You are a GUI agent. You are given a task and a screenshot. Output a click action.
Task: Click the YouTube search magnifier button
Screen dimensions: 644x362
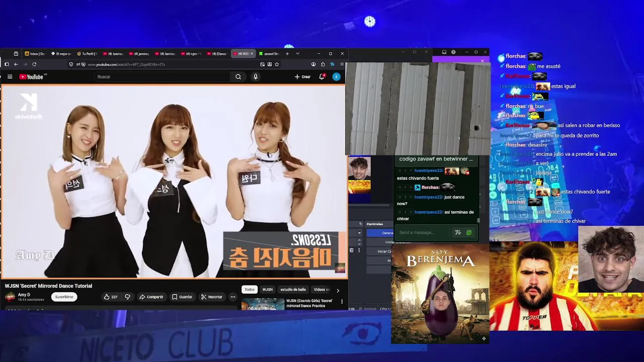point(238,77)
